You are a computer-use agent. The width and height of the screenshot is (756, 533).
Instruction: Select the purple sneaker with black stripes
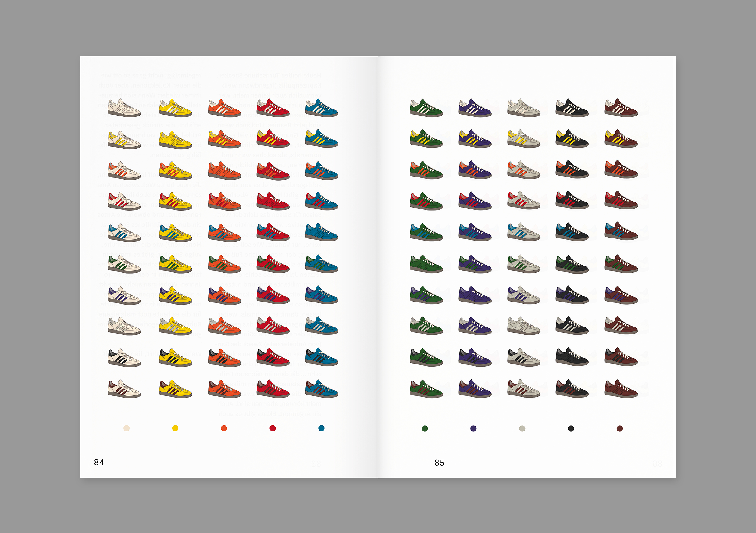(x=475, y=357)
